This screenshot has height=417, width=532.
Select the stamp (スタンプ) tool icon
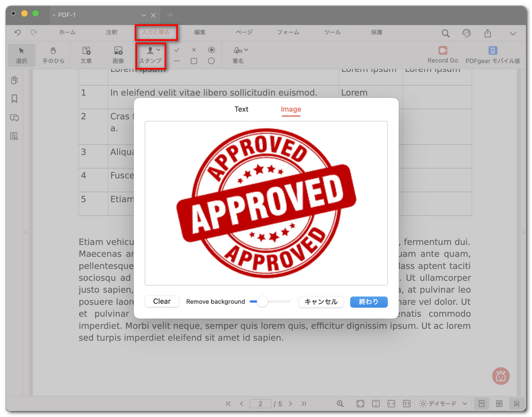point(150,51)
